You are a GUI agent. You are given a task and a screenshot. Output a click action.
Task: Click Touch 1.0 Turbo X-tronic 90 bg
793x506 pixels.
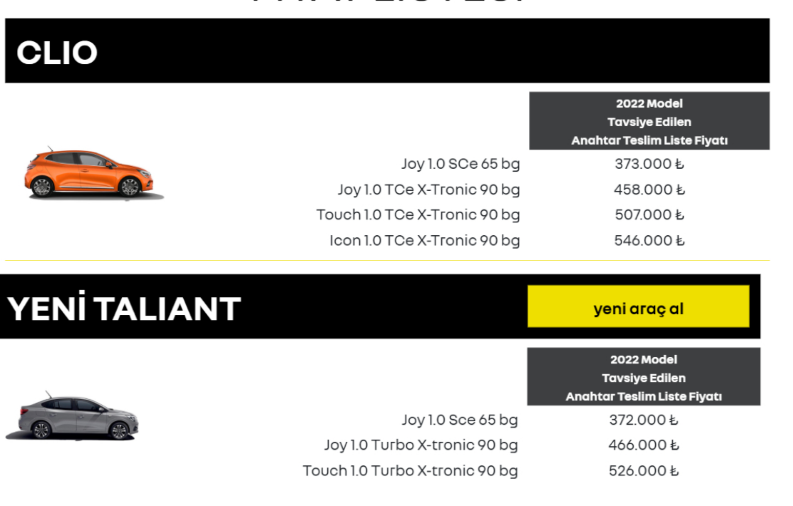coord(410,471)
